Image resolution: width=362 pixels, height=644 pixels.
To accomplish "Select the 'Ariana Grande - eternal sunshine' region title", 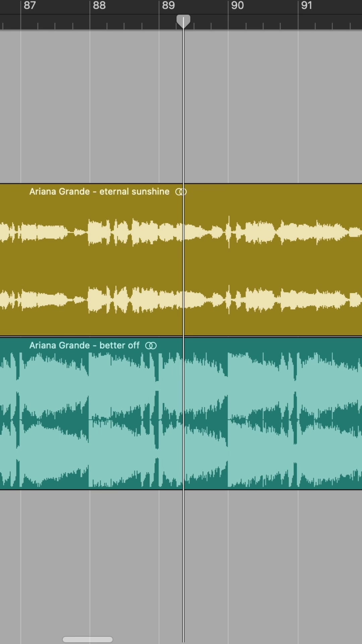I will (x=99, y=192).
